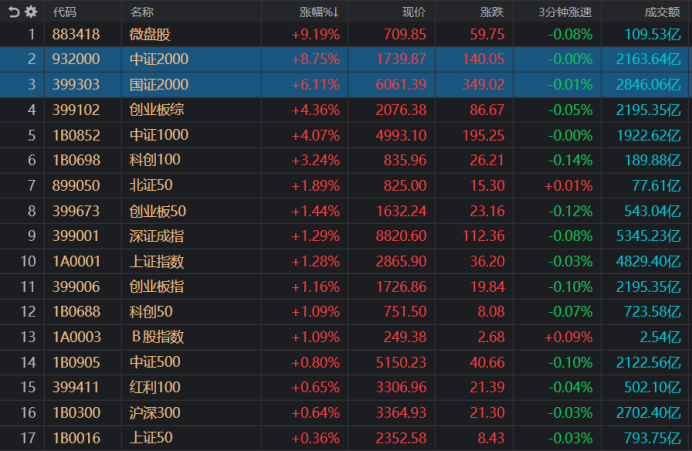
Task: Open the 中证2000 index name
Action: coord(159,60)
